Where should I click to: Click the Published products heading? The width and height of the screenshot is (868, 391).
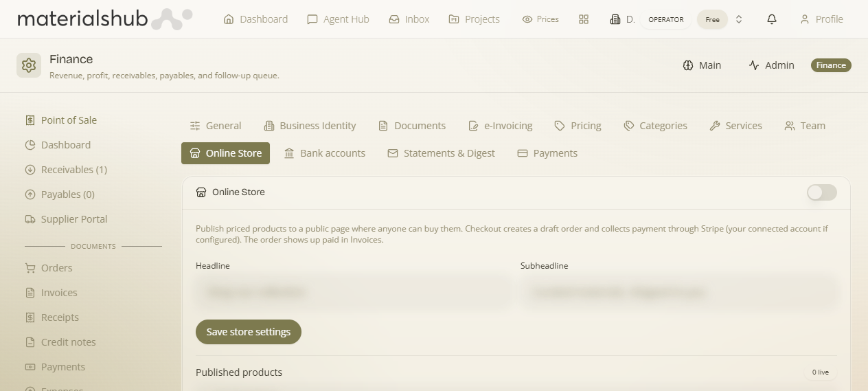[239, 372]
